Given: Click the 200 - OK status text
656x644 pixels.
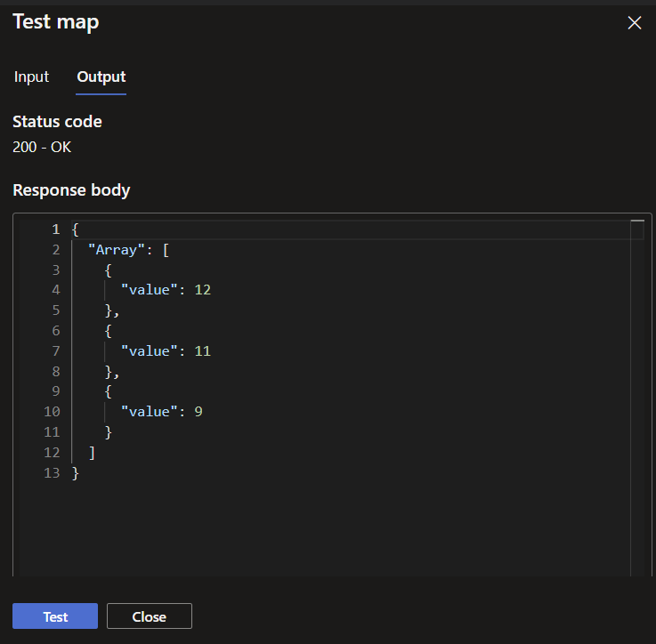Looking at the screenshot, I should [42, 147].
